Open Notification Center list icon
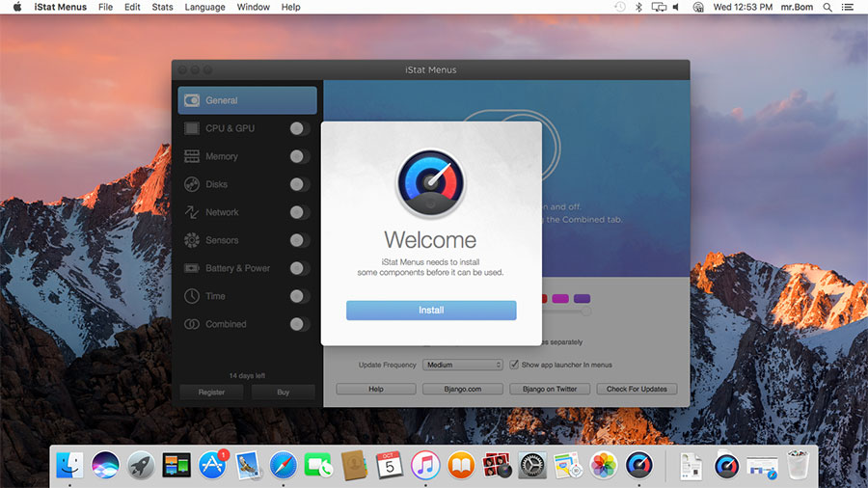Image resolution: width=868 pixels, height=488 pixels. (848, 7)
